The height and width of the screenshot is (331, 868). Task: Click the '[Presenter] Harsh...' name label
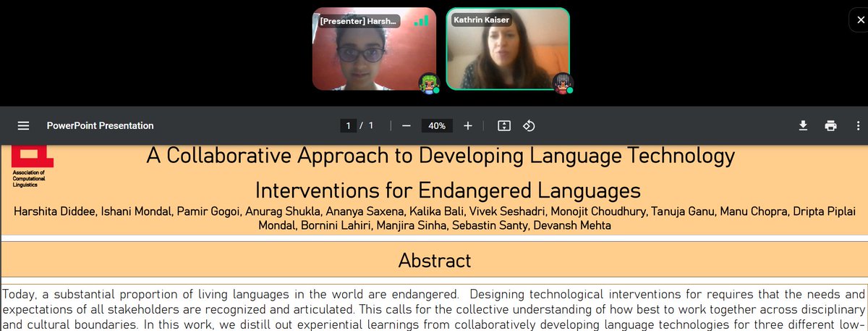[x=358, y=21]
